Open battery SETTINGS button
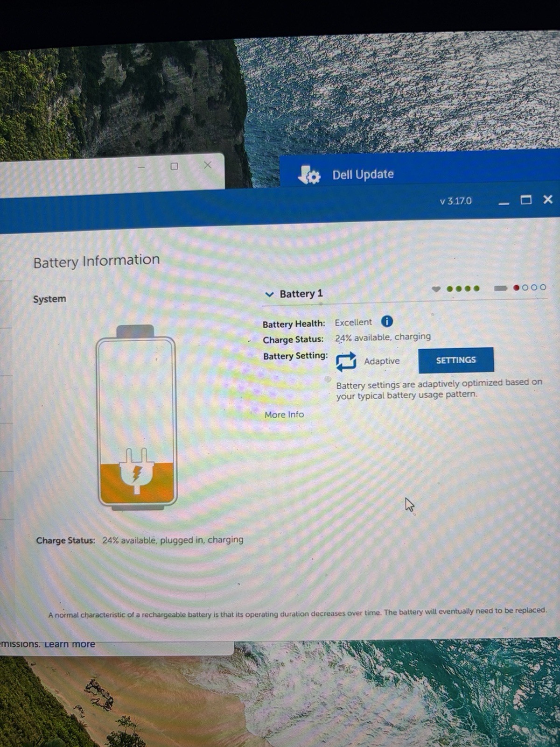This screenshot has width=560, height=747. coord(456,360)
